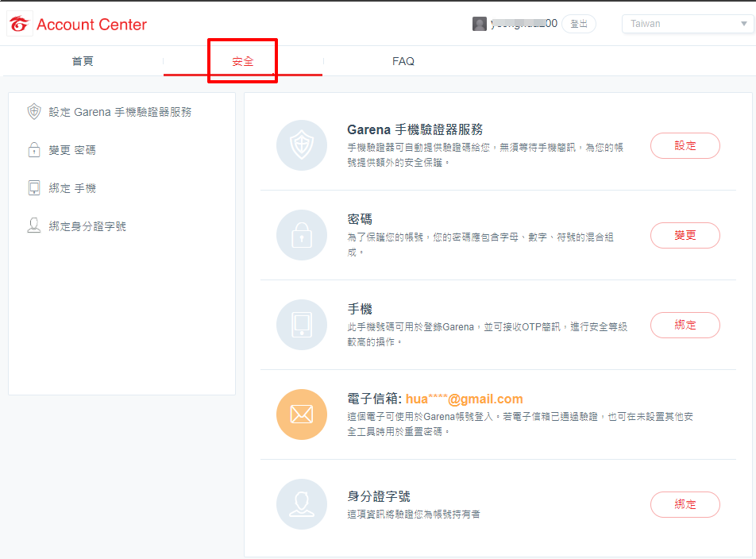Click 設定 button for 手機驗證器服務
This screenshot has width=756, height=559.
685,145
